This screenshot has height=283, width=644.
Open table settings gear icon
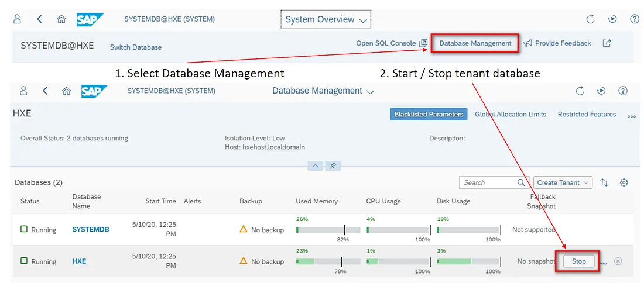click(x=624, y=182)
